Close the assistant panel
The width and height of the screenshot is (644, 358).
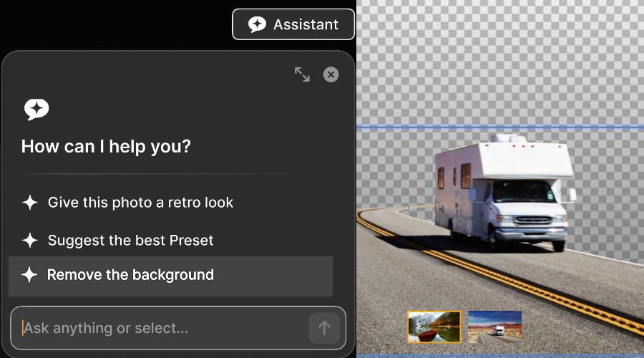(331, 74)
